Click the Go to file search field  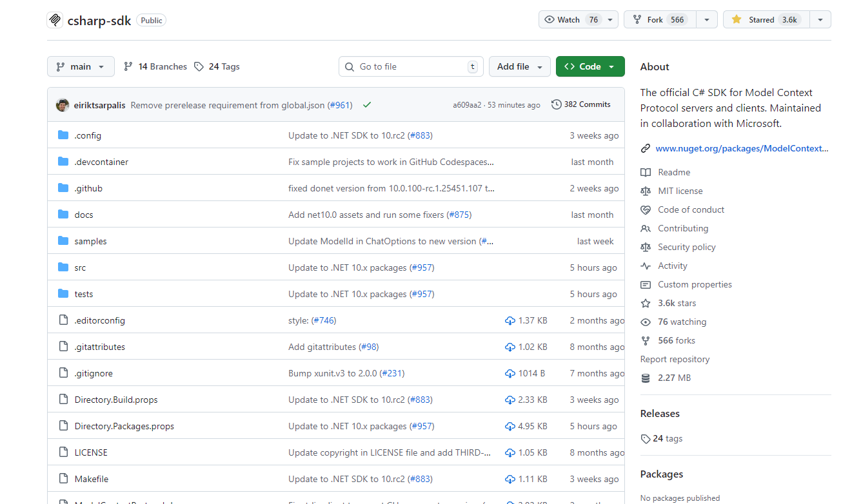(x=411, y=66)
